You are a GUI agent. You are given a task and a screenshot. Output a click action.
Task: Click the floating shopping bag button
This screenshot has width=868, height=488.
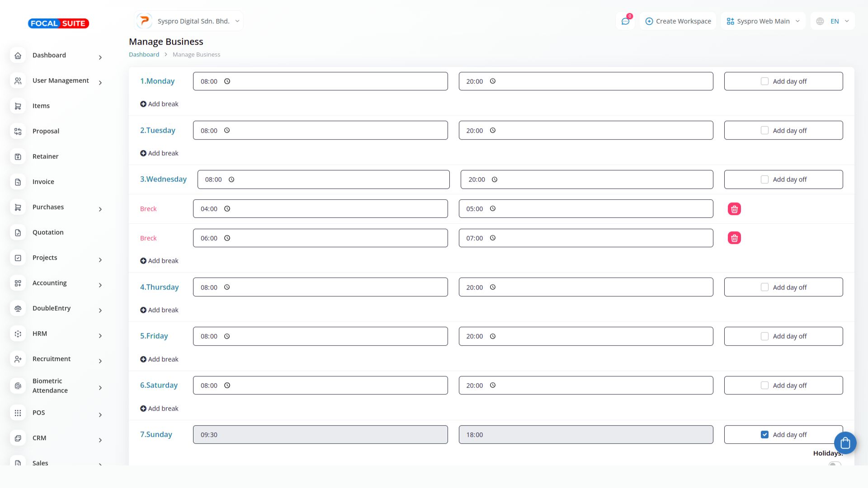tap(845, 443)
